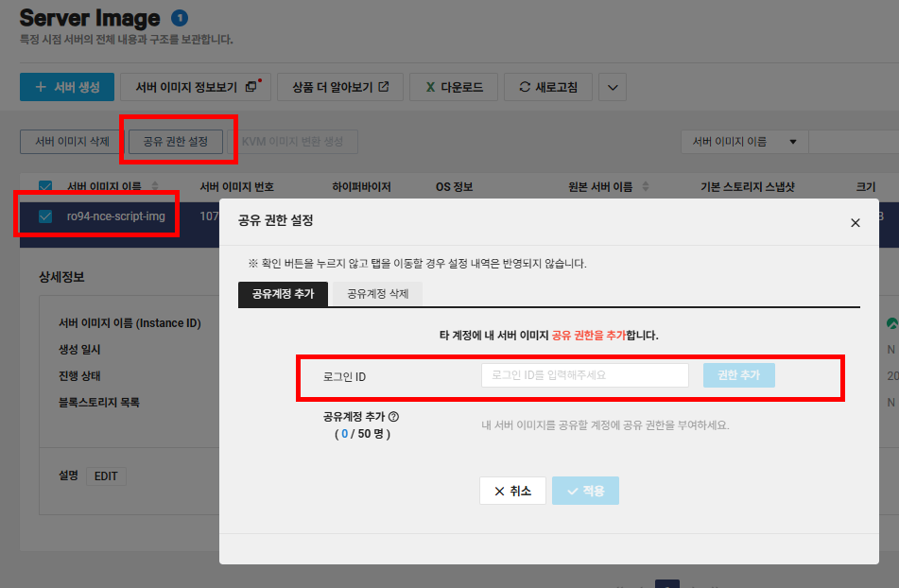899x588 pixels.
Task: Click the 로그인 ID input field
Action: coord(586,374)
